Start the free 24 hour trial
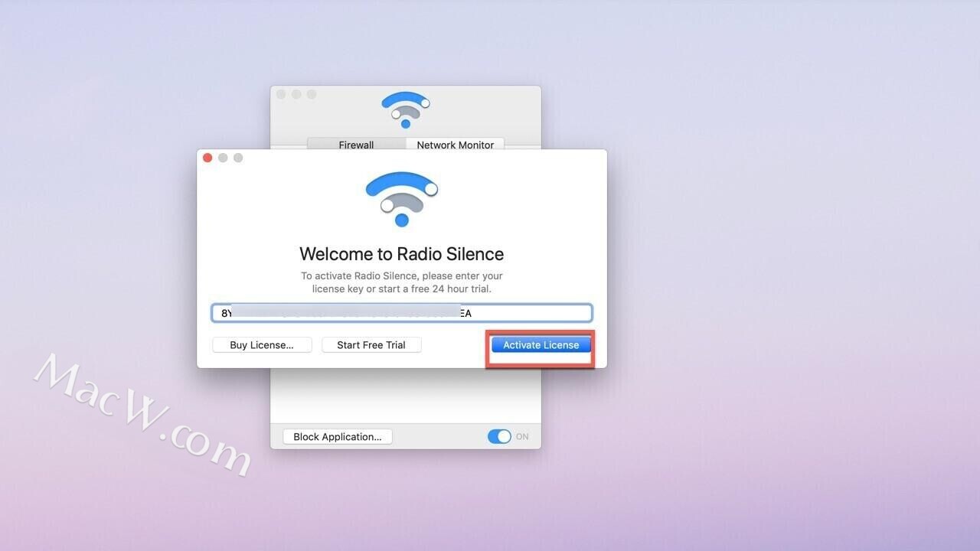The height and width of the screenshot is (551, 980). pyautogui.click(x=371, y=345)
